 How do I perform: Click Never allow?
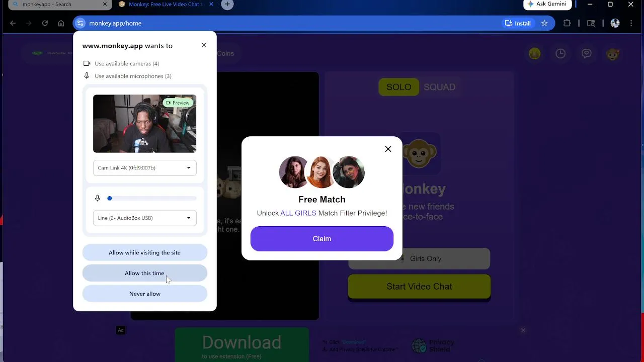(144, 294)
